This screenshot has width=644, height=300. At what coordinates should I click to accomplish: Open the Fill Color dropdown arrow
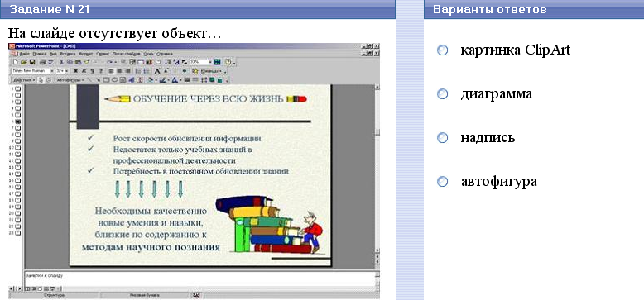(156, 80)
